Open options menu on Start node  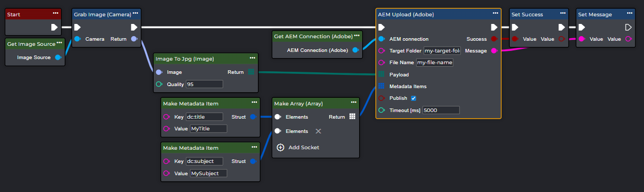(x=55, y=14)
